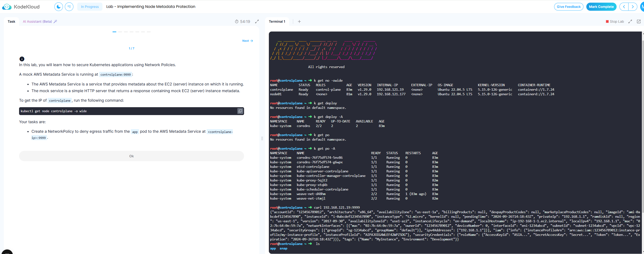The width and height of the screenshot is (644, 254).
Task: Click the '1 / 7' step counter
Action: point(132,48)
